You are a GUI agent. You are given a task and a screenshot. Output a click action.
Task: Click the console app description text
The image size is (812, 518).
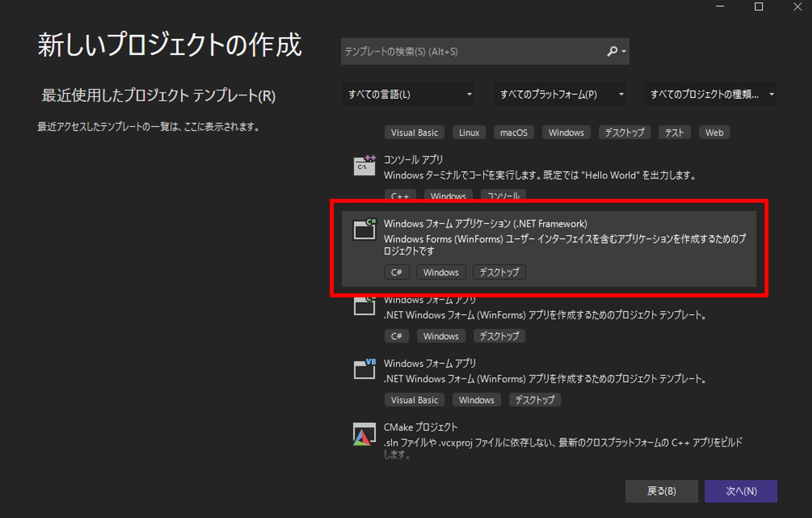[x=540, y=175]
